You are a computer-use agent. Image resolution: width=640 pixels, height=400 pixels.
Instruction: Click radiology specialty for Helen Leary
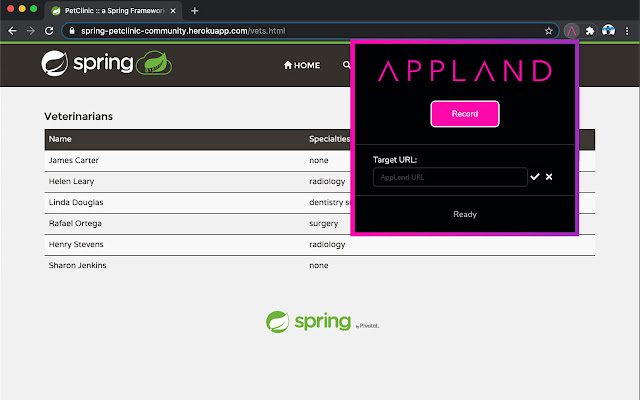327,181
